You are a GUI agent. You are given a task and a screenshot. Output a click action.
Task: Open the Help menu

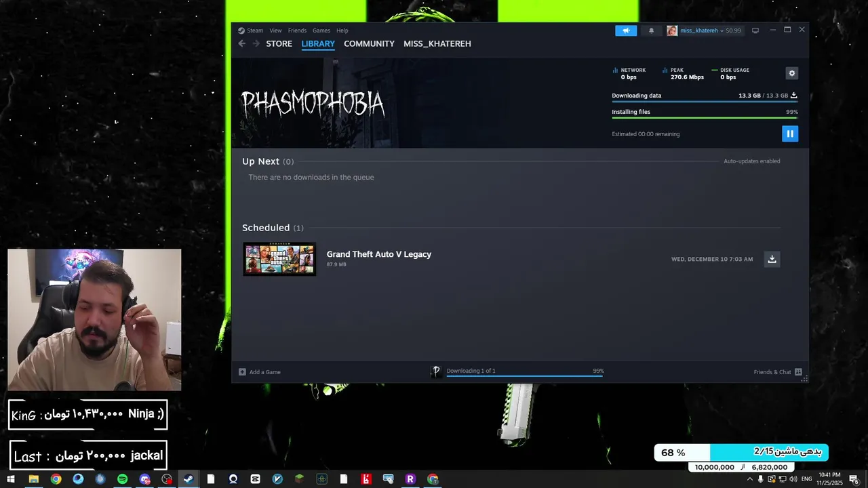tap(342, 30)
